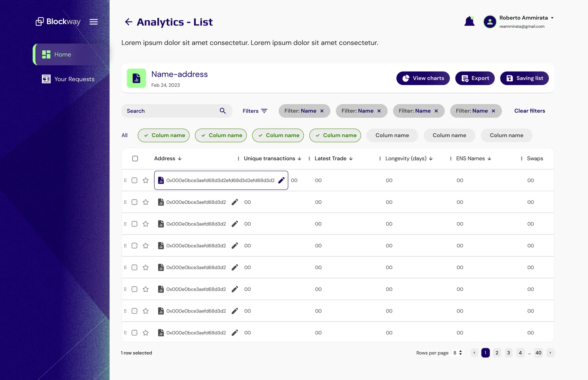Check the last row's checkbox
The width and height of the screenshot is (588, 380).
135,333
